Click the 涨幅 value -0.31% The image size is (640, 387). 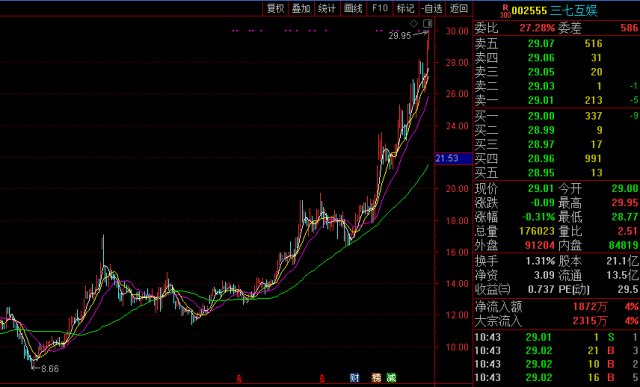pos(538,217)
